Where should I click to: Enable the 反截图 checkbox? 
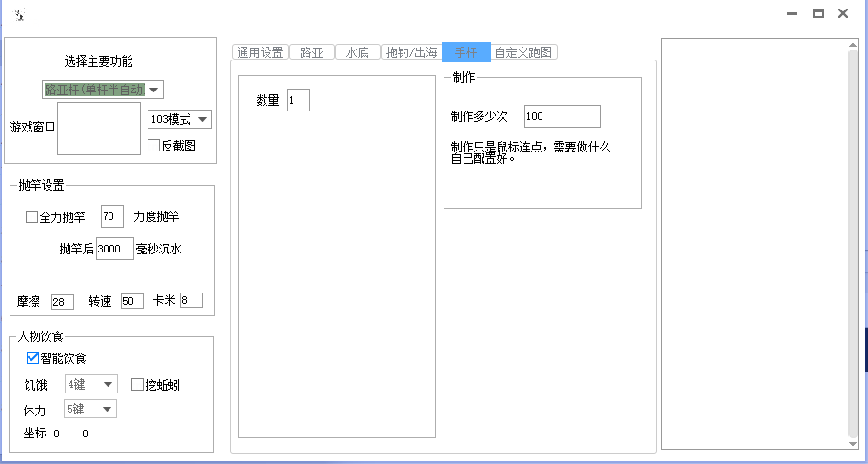coord(154,146)
